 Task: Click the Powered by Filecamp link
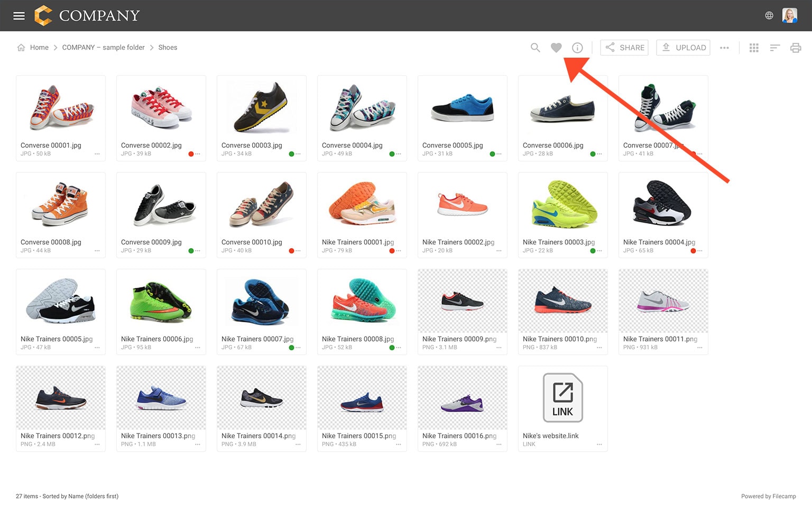pyautogui.click(x=768, y=496)
